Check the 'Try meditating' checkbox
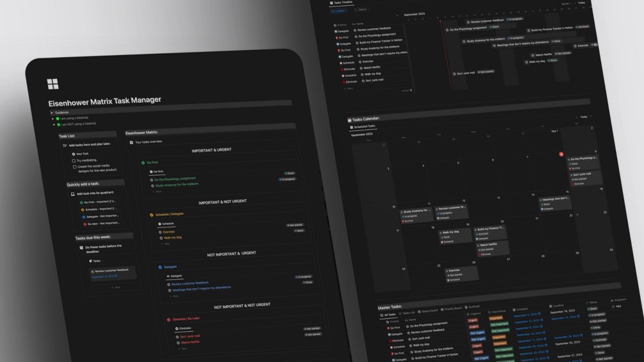Viewport: 644px width, 362px height. pos(74,161)
